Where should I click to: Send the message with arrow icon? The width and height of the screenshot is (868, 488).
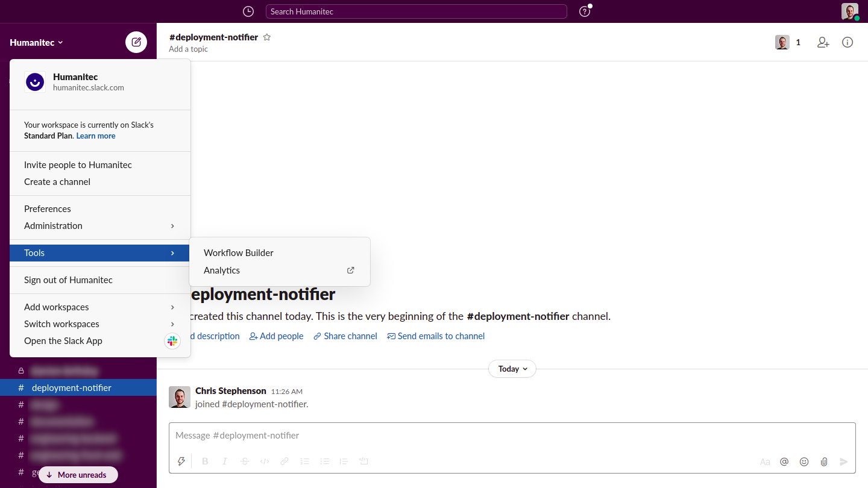click(x=844, y=462)
